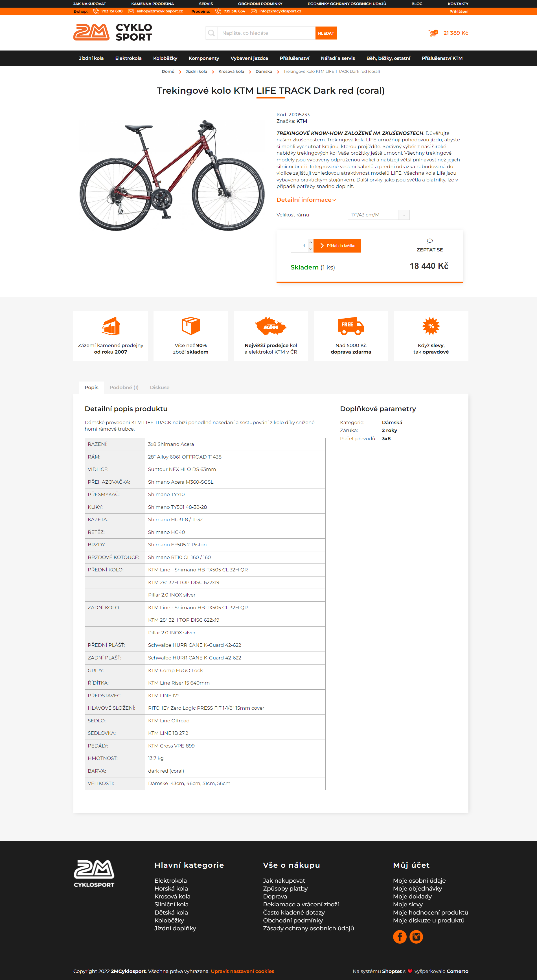
Task: Click the search magnifier icon
Action: 211,33
